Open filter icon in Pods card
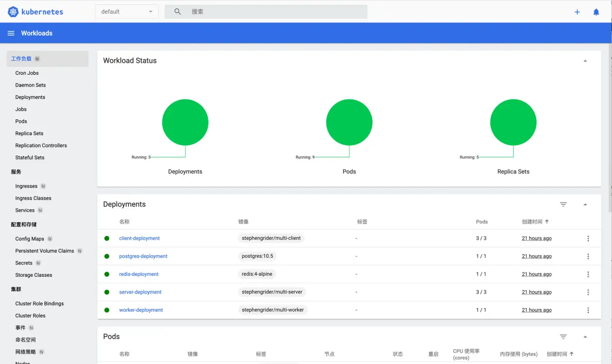The image size is (612, 364). (563, 337)
